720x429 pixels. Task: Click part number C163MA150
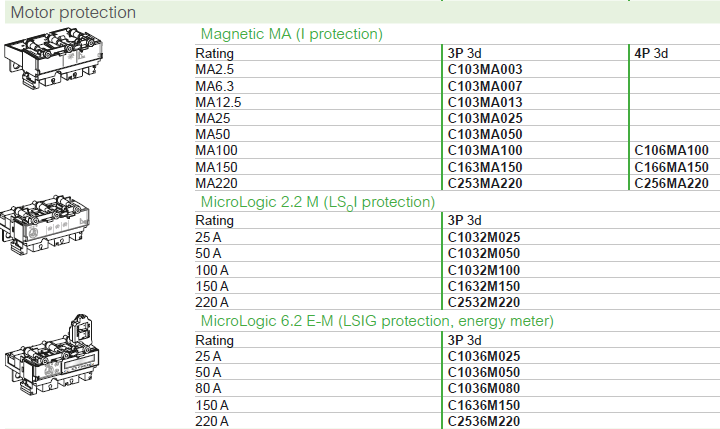[x=485, y=167]
